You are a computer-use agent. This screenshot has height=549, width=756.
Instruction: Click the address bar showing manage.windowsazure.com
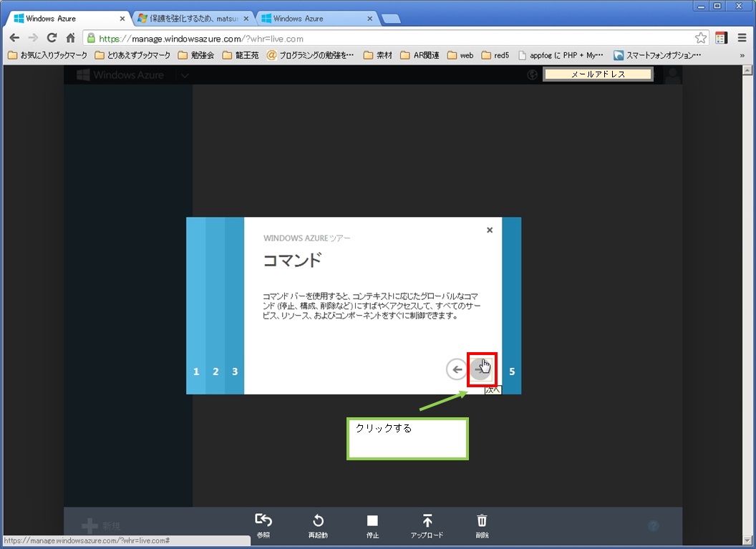[x=394, y=39]
